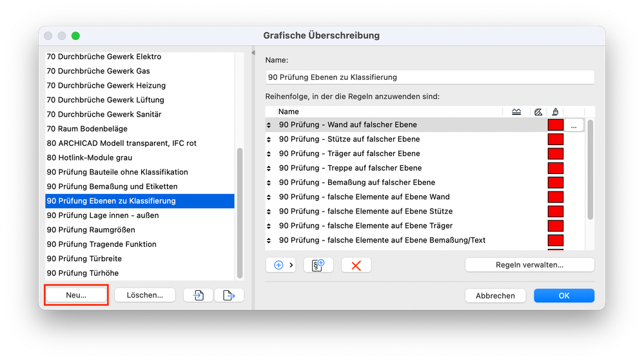Select 80 ARCHICAD Modell transparent, IFC rot

(140, 143)
